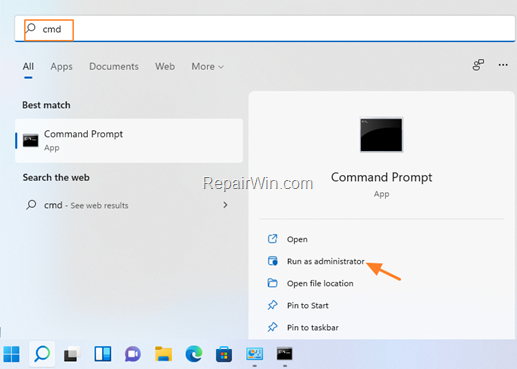Switch to the Documents filter tab
The image size is (517, 369).
point(114,67)
